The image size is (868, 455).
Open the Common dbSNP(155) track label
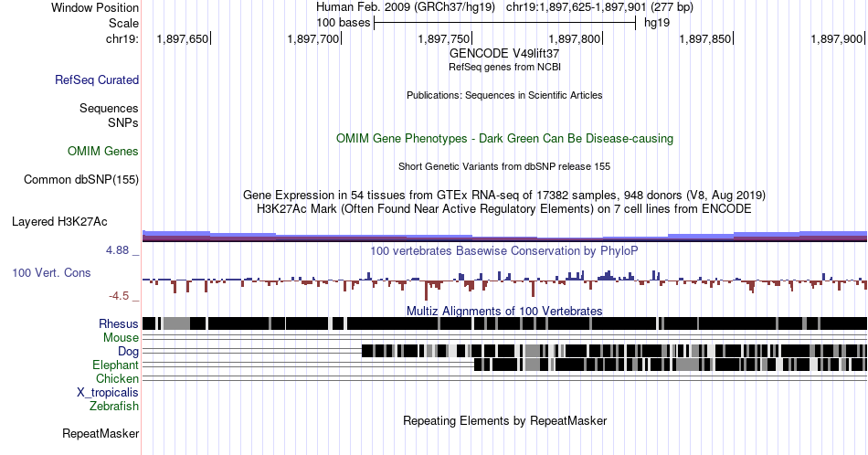(x=81, y=179)
